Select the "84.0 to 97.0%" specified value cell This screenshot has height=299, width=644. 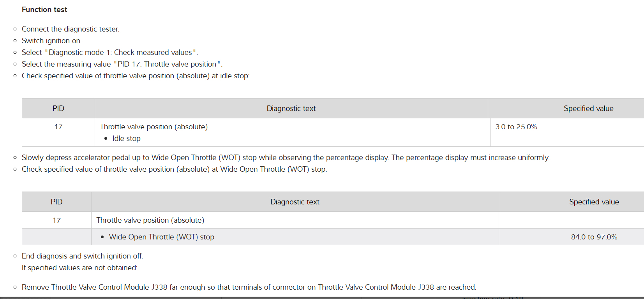(x=594, y=237)
